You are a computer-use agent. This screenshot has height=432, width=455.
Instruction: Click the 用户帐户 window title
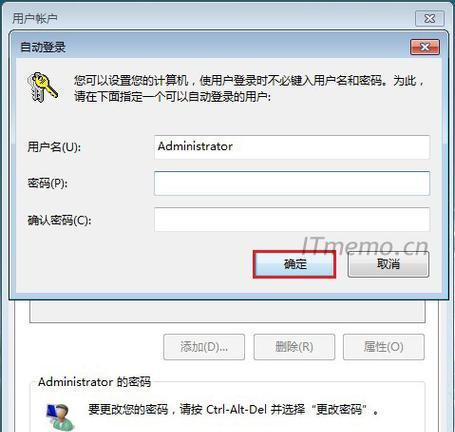click(35, 18)
